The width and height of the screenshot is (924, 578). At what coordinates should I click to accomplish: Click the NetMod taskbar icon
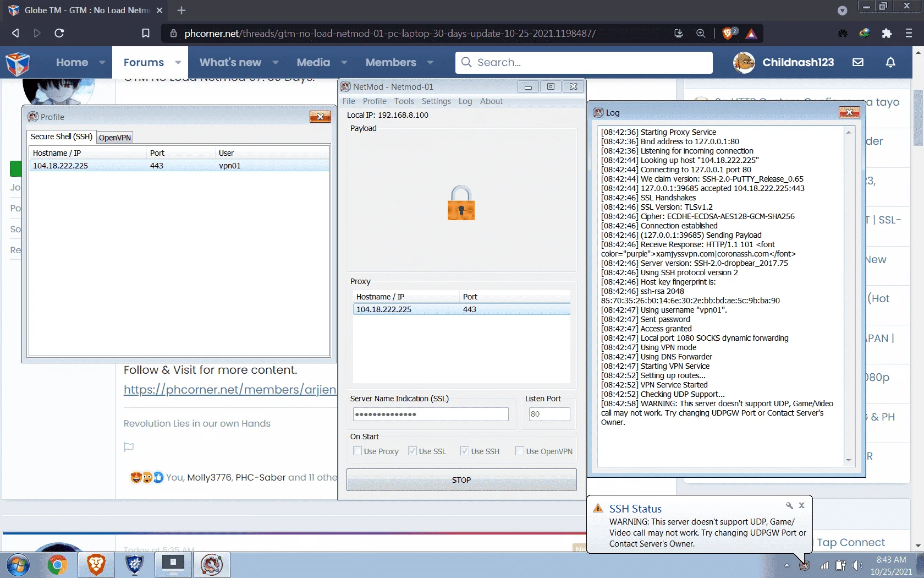[212, 565]
